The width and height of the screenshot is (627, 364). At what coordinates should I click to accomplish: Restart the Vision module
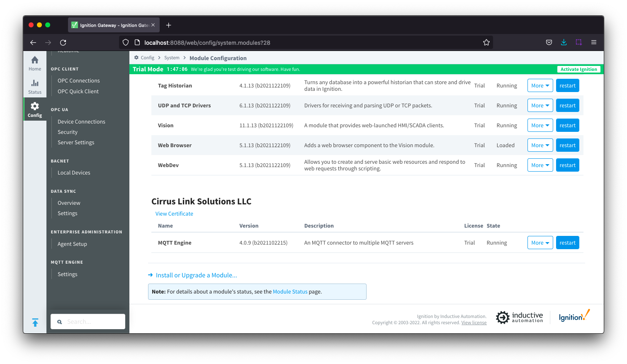(567, 126)
